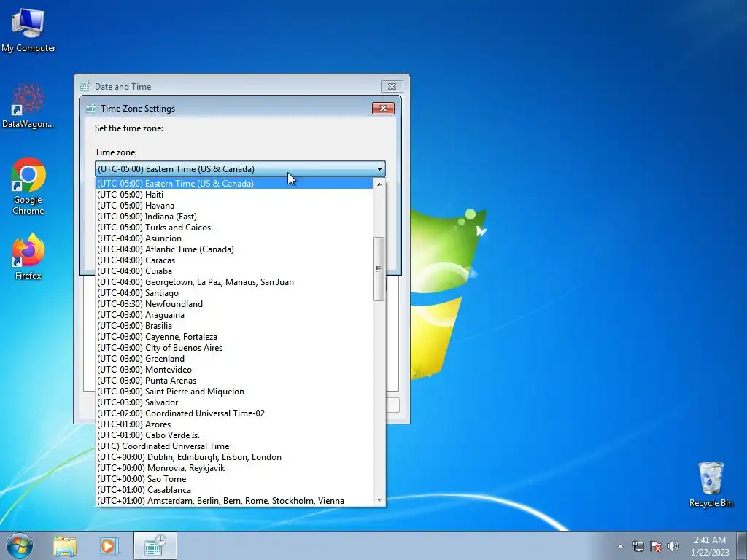Show hidden system tray icons arrow
747x560 pixels.
(620, 546)
